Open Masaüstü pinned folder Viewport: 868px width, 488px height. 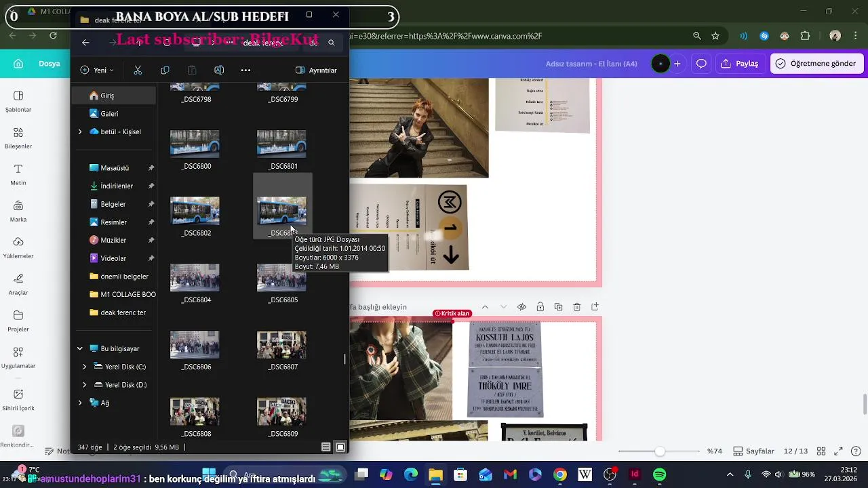(114, 167)
